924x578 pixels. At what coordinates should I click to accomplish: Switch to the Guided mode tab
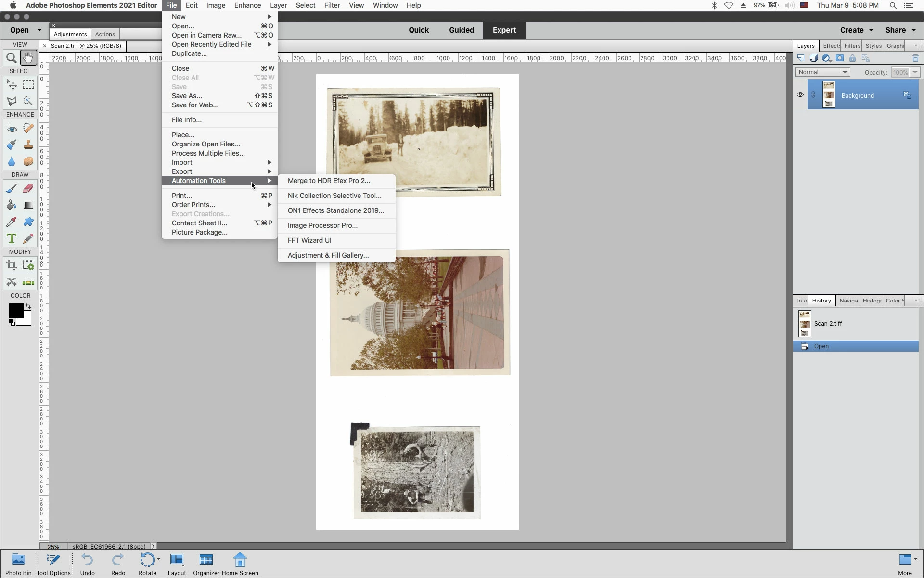pyautogui.click(x=461, y=30)
